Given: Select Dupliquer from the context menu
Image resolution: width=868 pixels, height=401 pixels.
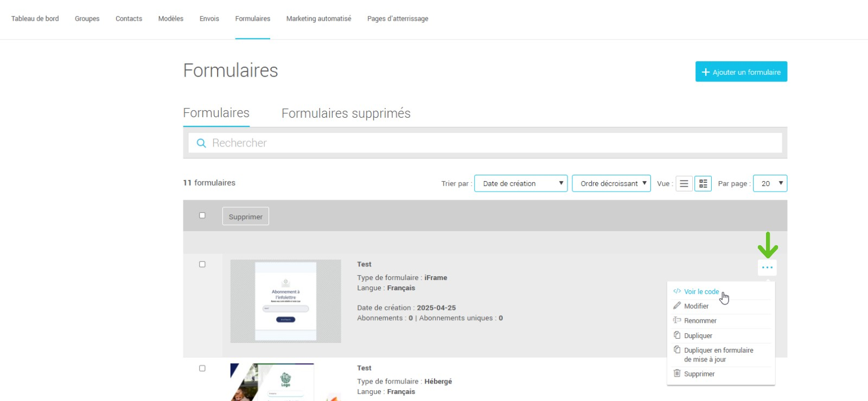Looking at the screenshot, I should pos(698,336).
